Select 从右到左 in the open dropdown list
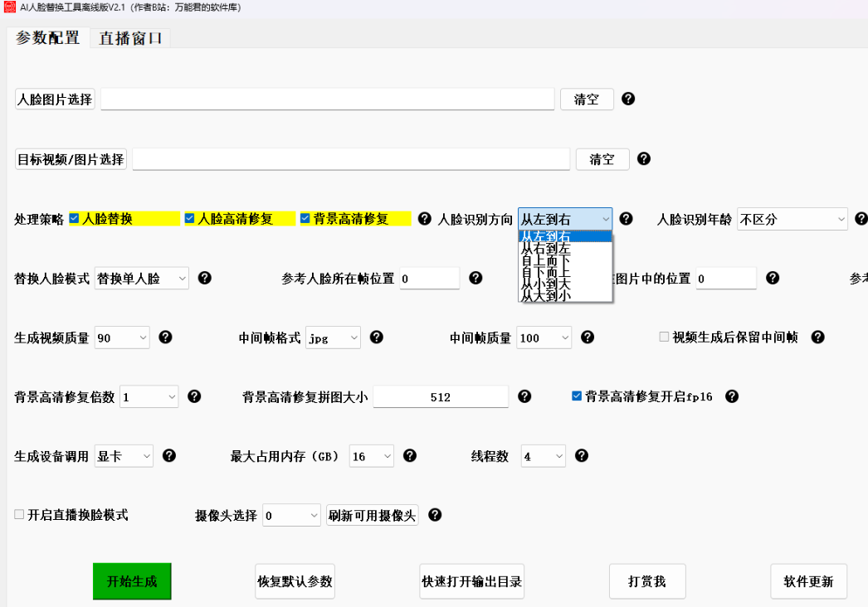The image size is (868, 607). click(x=545, y=248)
